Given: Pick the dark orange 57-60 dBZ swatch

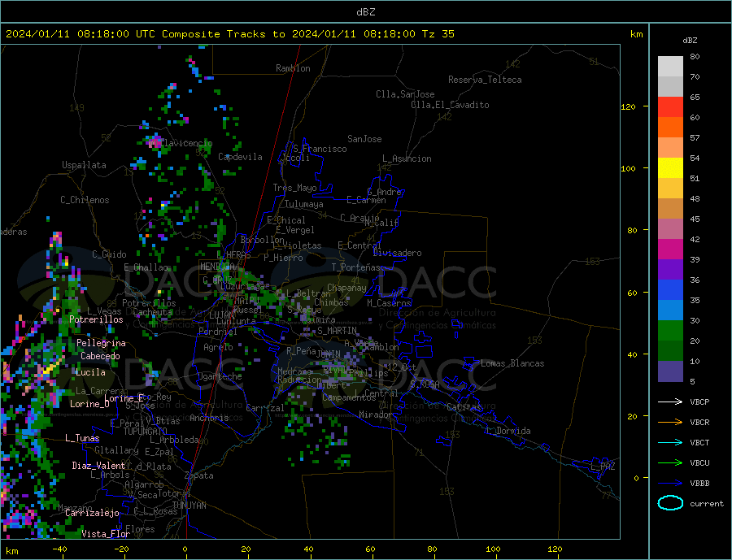Looking at the screenshot, I should 670,128.
